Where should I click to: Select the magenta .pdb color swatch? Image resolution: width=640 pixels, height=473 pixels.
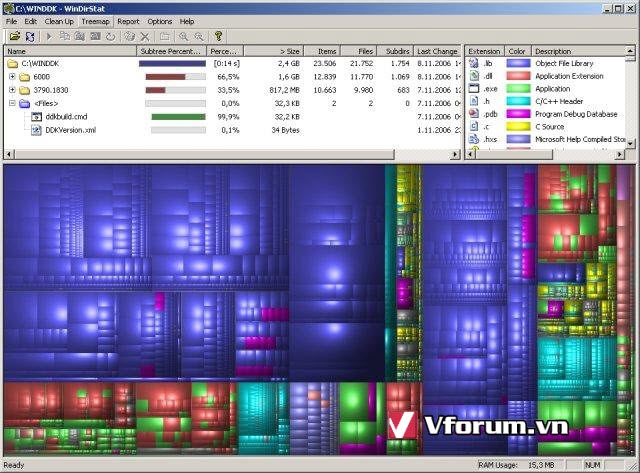tap(518, 114)
